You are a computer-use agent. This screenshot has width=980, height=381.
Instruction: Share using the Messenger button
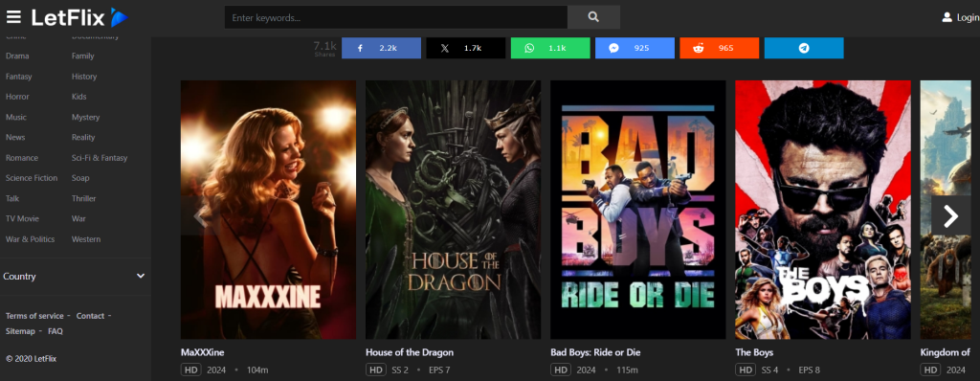pyautogui.click(x=635, y=48)
